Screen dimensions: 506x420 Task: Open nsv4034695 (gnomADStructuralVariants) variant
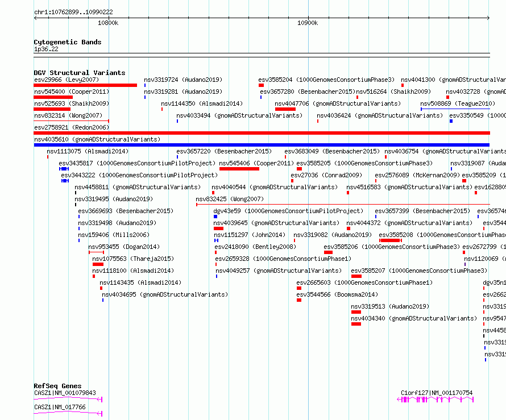pos(165,294)
